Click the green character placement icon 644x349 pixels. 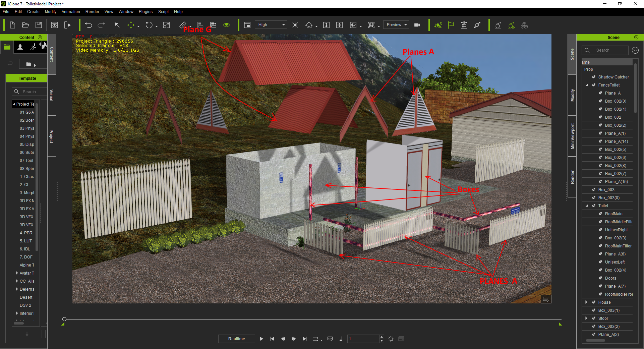[438, 25]
